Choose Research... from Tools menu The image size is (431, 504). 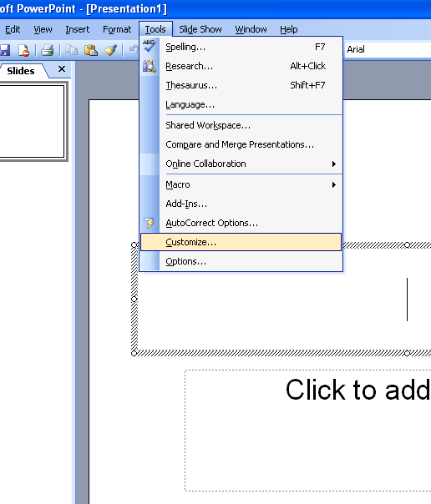pos(241,66)
